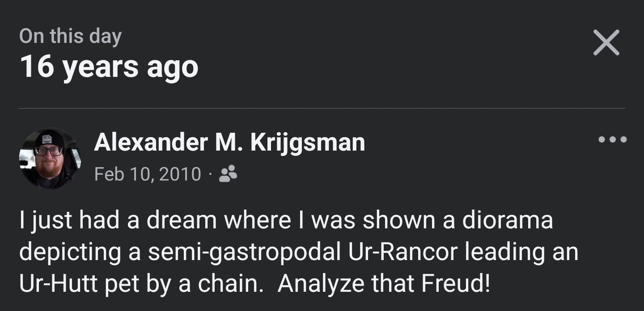Open Alexander M. Krijgsman's profile picture
Screen dimensions: 644x311
pyautogui.click(x=50, y=158)
